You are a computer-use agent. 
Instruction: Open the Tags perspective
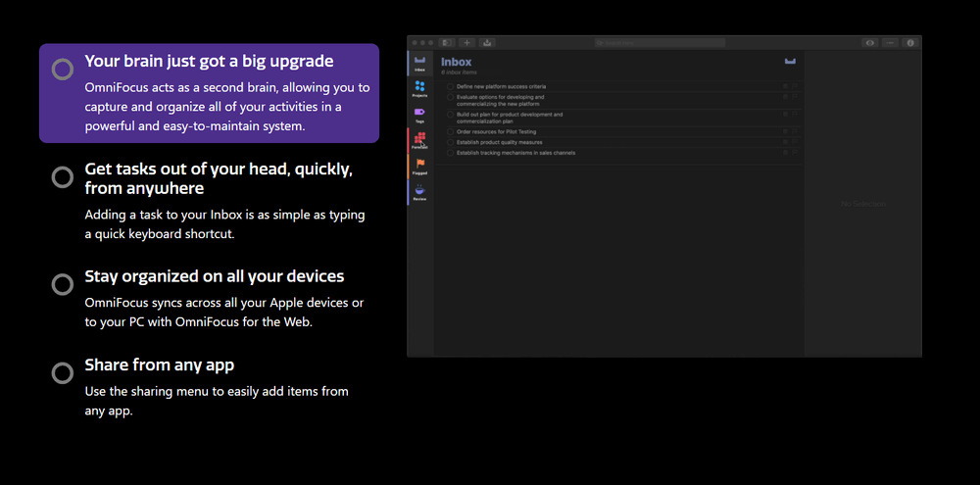click(420, 115)
